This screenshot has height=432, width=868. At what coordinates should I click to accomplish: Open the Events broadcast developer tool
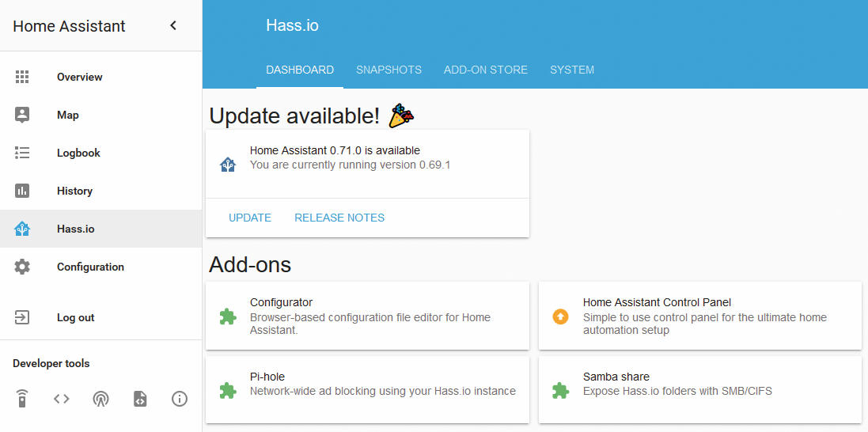click(100, 398)
